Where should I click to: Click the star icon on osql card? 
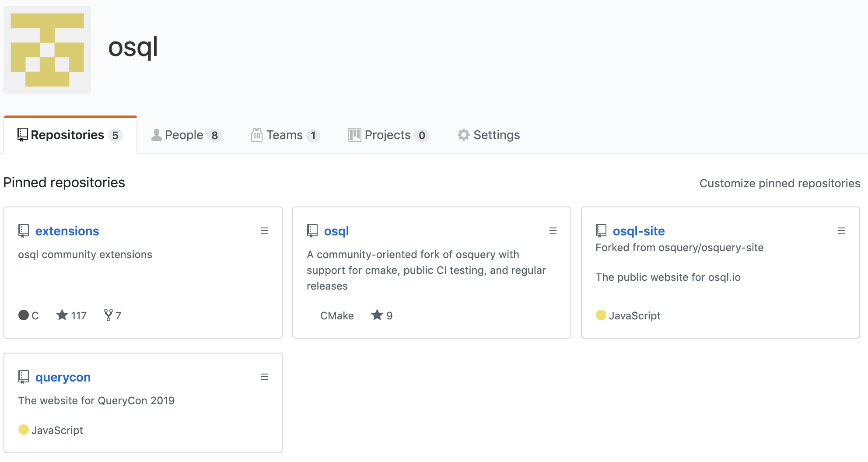point(377,315)
